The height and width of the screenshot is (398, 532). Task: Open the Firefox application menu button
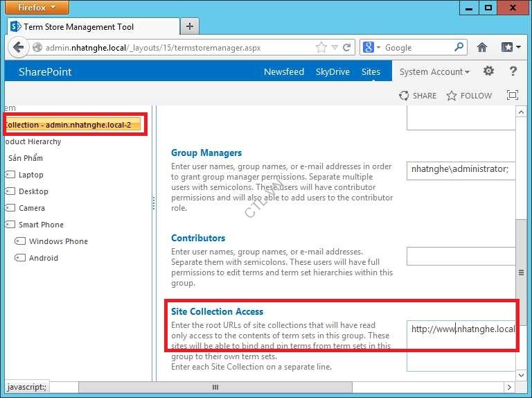click(x=37, y=8)
